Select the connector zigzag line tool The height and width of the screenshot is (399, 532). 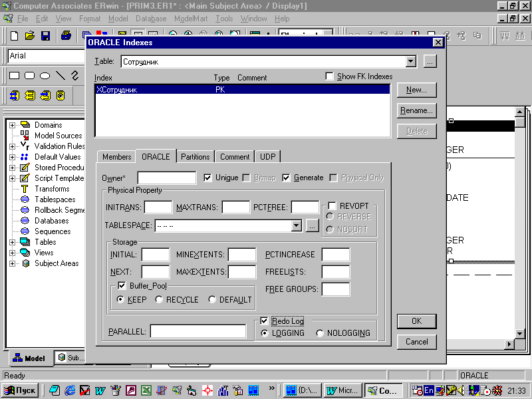tap(75, 75)
